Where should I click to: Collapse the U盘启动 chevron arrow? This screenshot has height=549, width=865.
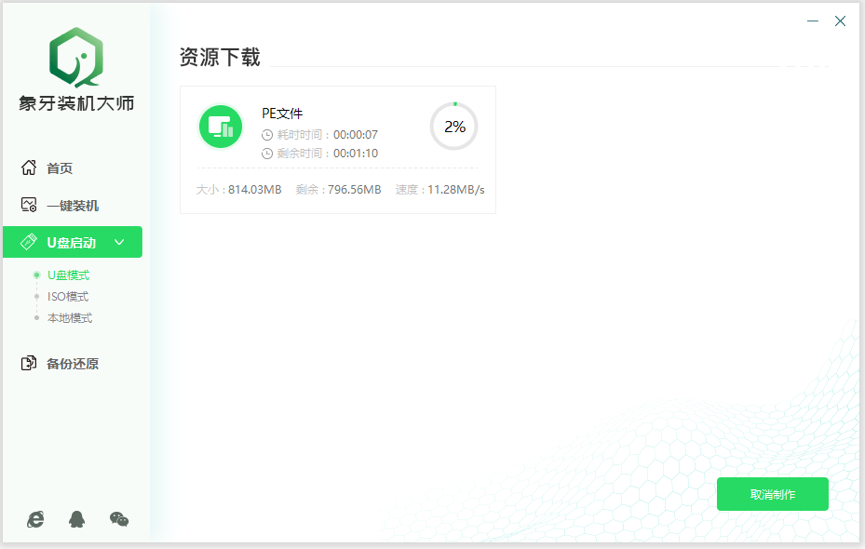tap(120, 242)
